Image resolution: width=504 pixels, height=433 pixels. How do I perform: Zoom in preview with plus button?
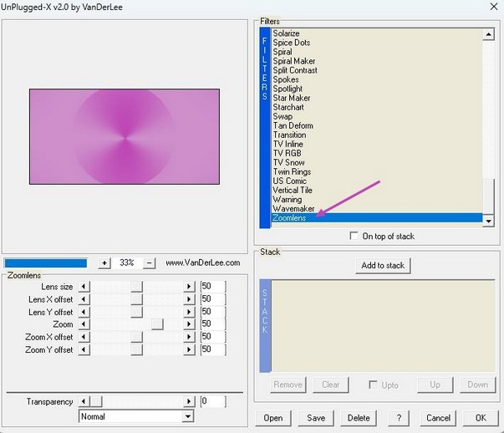(x=104, y=263)
